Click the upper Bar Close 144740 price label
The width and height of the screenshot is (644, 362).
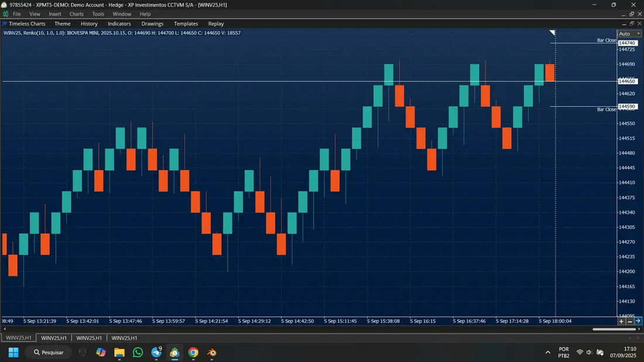point(627,43)
